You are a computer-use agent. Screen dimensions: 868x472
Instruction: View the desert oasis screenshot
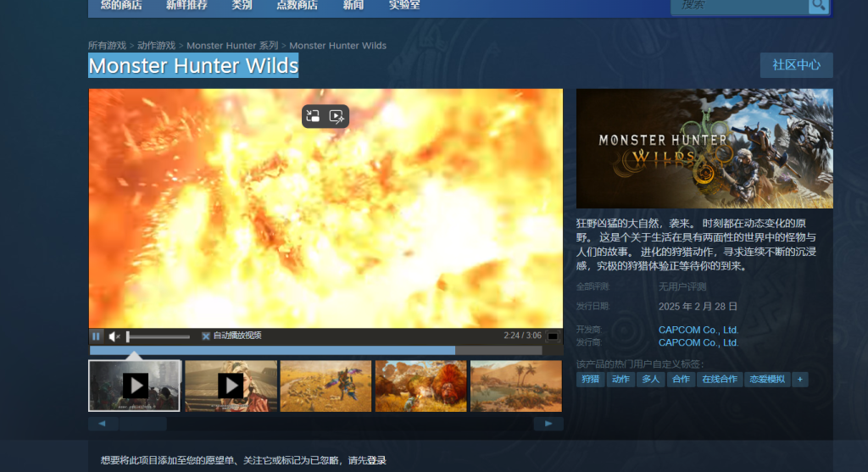[516, 386]
